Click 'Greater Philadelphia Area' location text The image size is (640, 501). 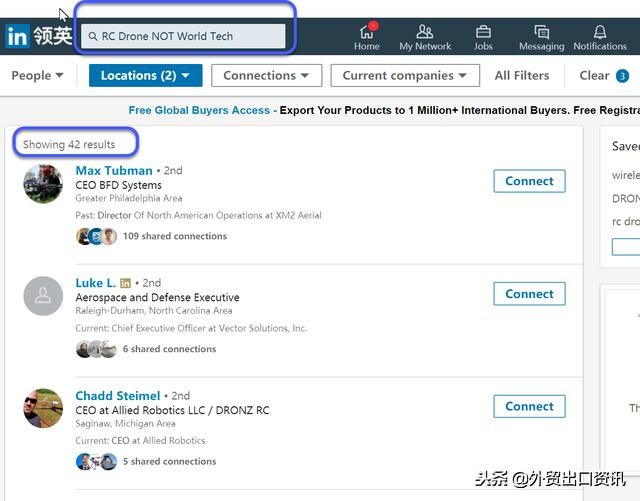[x=129, y=198]
